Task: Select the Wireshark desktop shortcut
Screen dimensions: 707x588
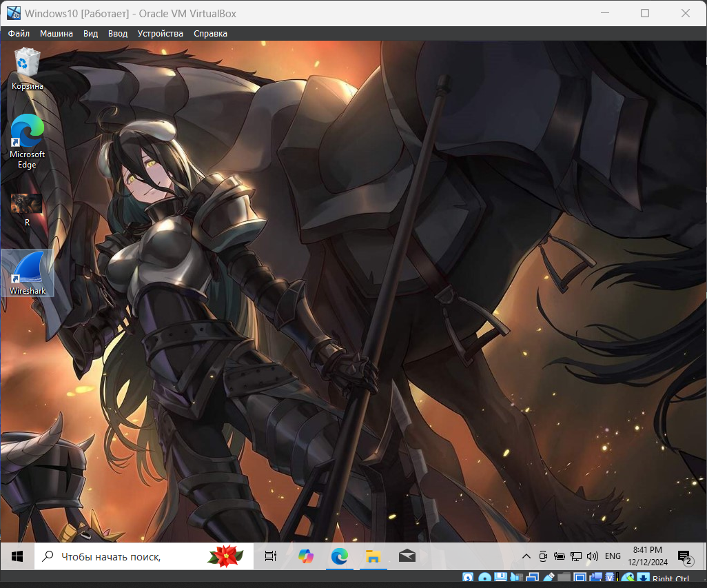Action: pyautogui.click(x=27, y=273)
